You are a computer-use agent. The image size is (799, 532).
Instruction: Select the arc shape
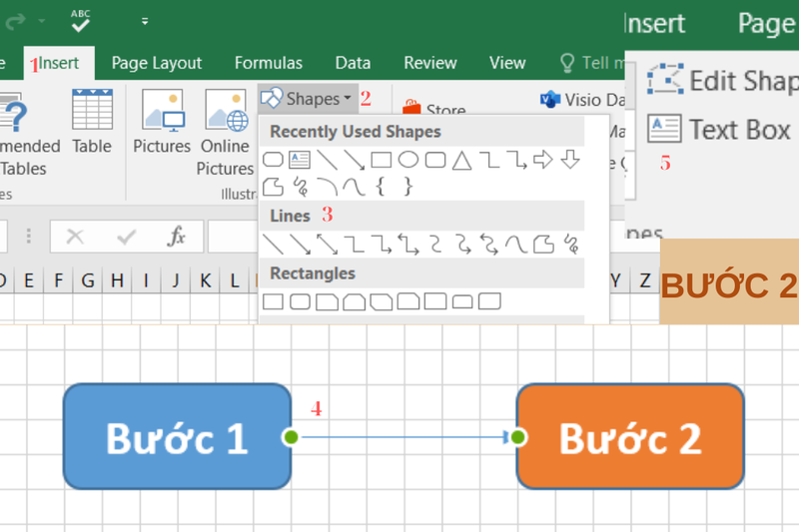coord(327,187)
